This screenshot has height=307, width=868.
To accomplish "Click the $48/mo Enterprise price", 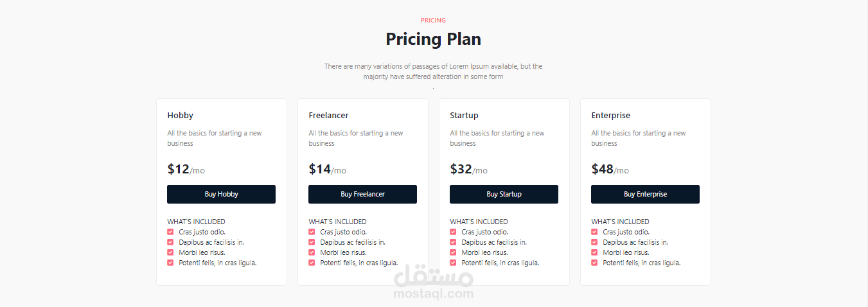I will pos(610,170).
